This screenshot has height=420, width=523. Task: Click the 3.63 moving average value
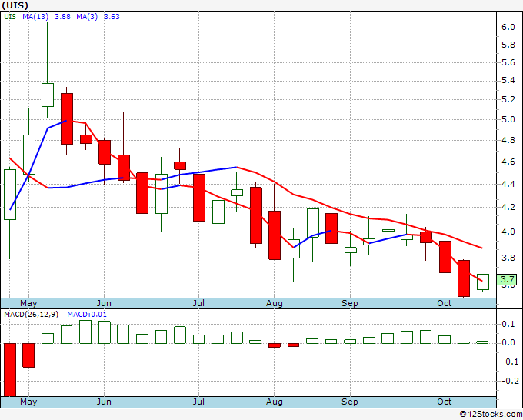(112, 17)
